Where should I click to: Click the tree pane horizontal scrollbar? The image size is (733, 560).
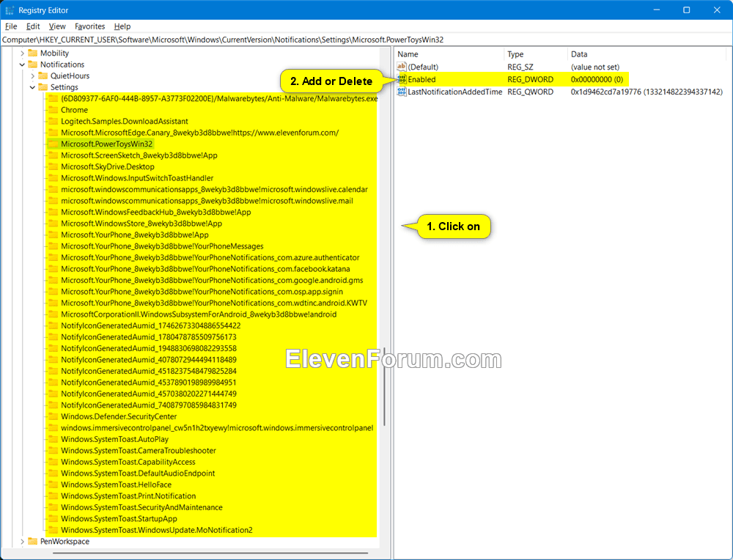210,553
